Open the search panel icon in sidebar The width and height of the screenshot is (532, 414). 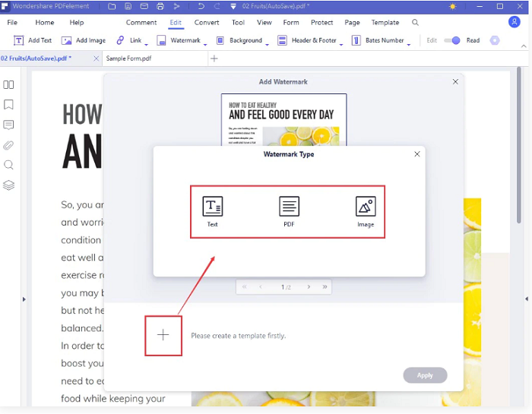(x=8, y=165)
